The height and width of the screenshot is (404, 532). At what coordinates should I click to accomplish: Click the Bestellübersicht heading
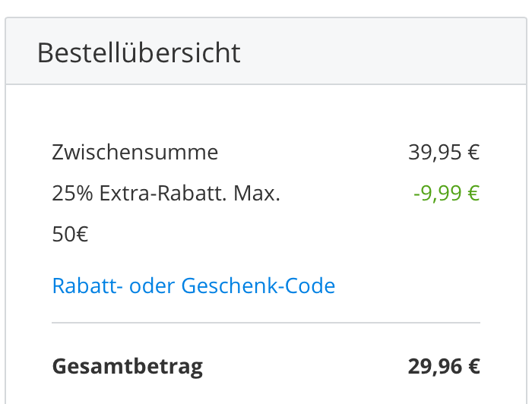coord(138,53)
